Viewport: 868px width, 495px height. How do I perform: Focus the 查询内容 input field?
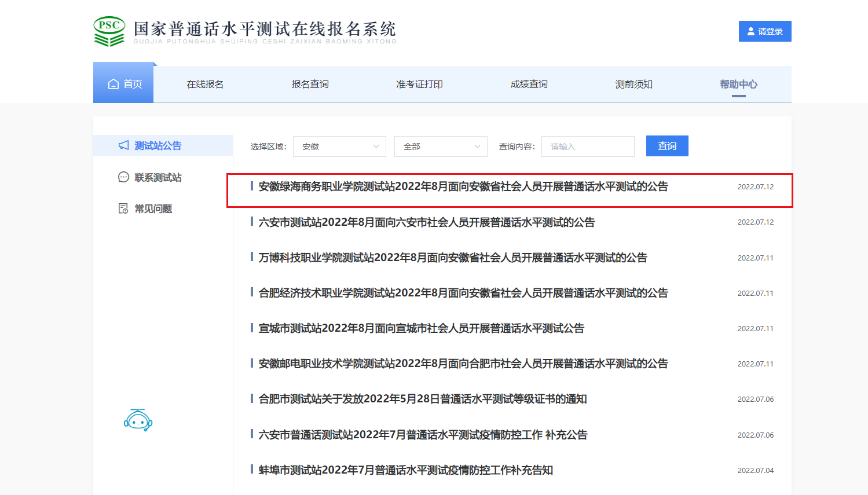coord(588,146)
